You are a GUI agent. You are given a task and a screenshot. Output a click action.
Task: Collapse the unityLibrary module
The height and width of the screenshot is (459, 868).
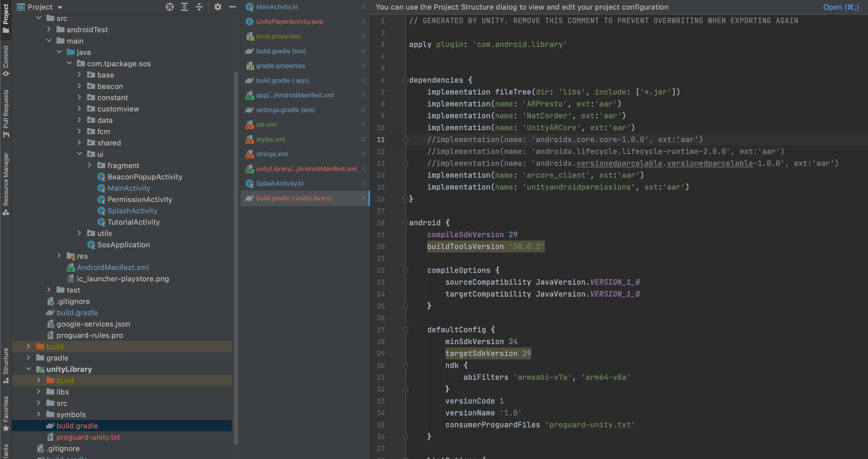tap(29, 369)
